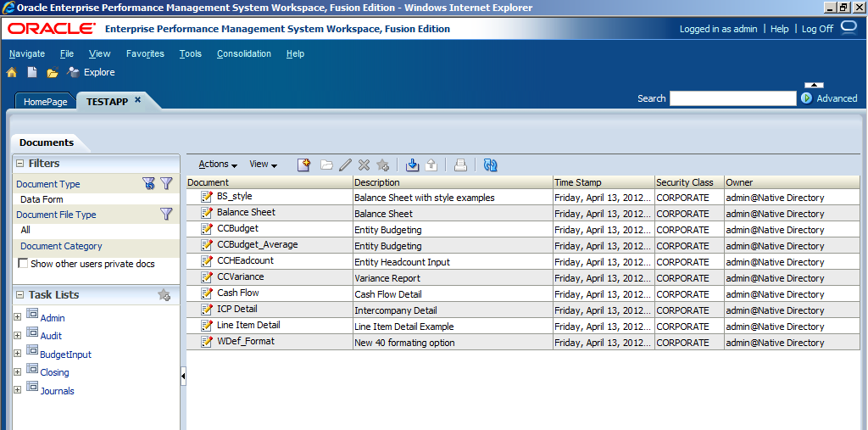Open the Consolidation menu

[x=244, y=53]
